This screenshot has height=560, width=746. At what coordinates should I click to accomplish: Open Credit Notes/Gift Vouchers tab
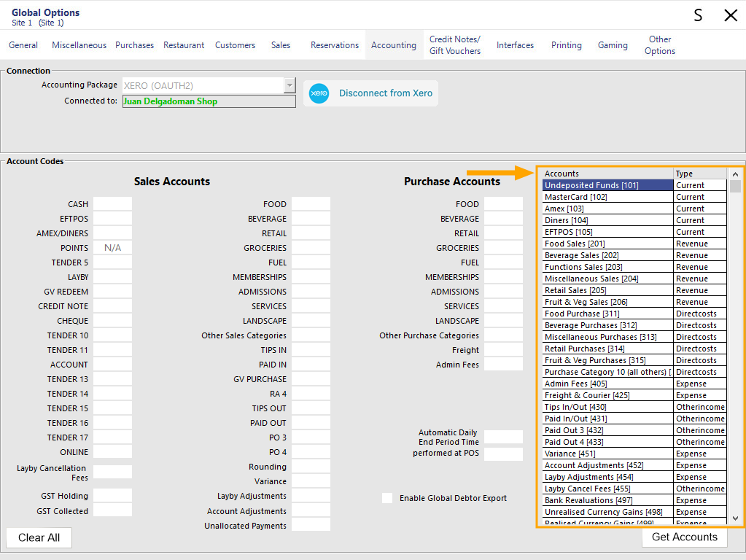pyautogui.click(x=455, y=45)
